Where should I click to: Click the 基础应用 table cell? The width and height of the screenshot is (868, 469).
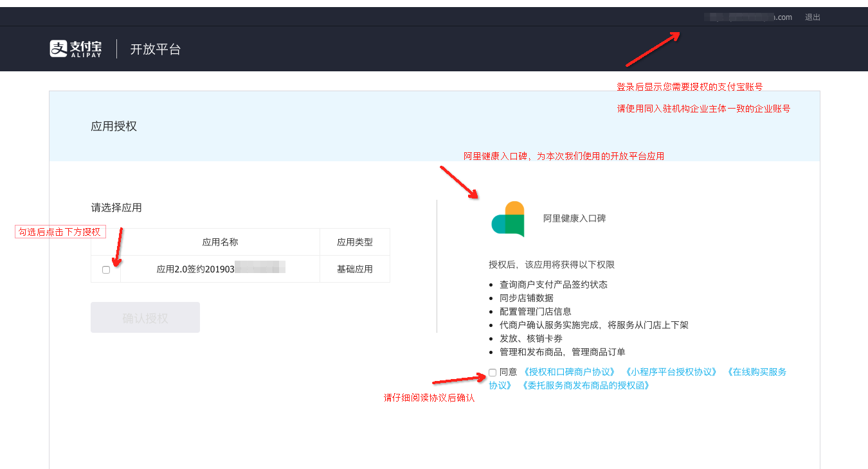click(x=355, y=269)
